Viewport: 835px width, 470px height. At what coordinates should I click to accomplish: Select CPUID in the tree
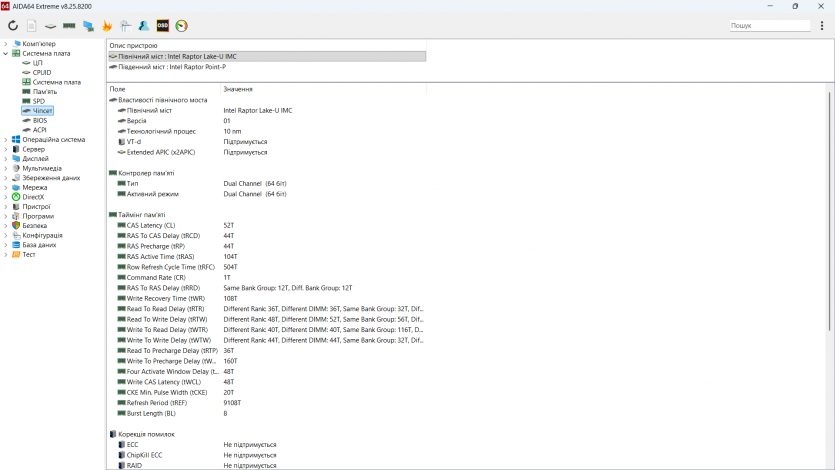(x=41, y=72)
